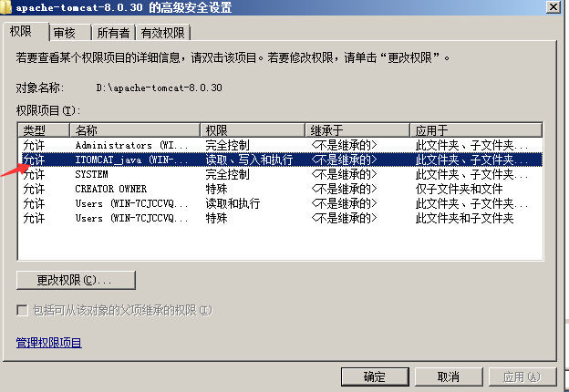Toggle 包括可从该对象的父项继承的权限 checkbox
Screen dimensions: 569x392
tap(22, 310)
